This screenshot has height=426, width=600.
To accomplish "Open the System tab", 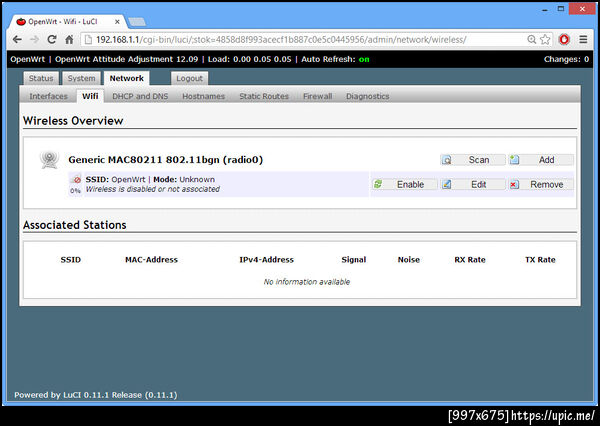I will click(82, 78).
